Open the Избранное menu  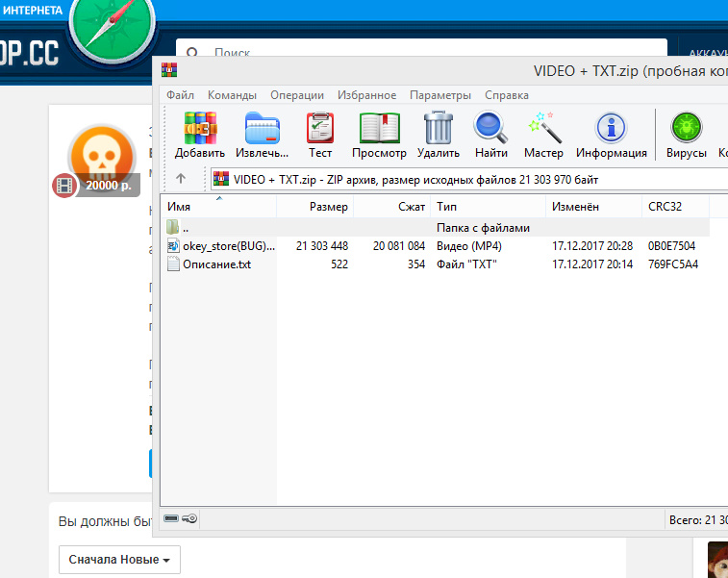coord(366,95)
